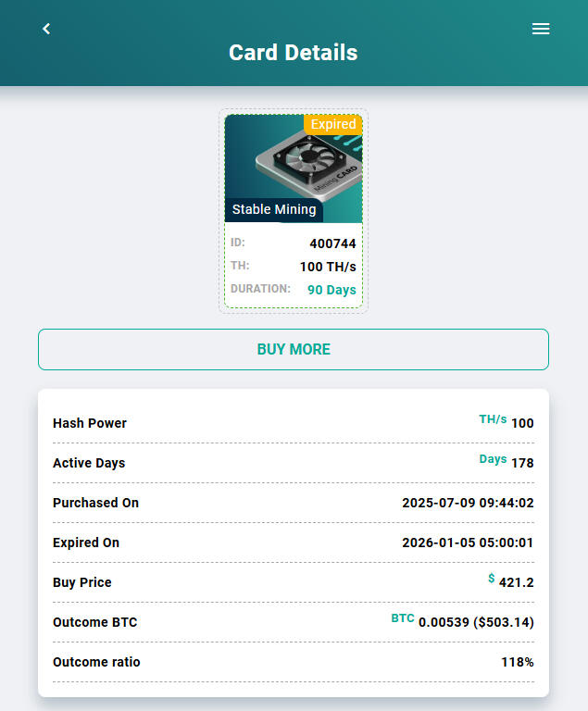The width and height of the screenshot is (588, 711).
Task: Click the Expired On timestamp
Action: click(x=468, y=543)
